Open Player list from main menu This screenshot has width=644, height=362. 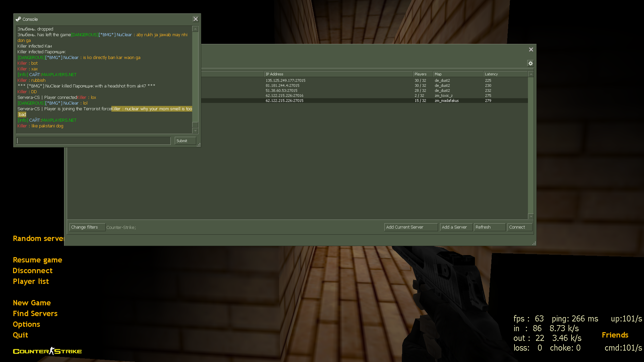point(31,282)
